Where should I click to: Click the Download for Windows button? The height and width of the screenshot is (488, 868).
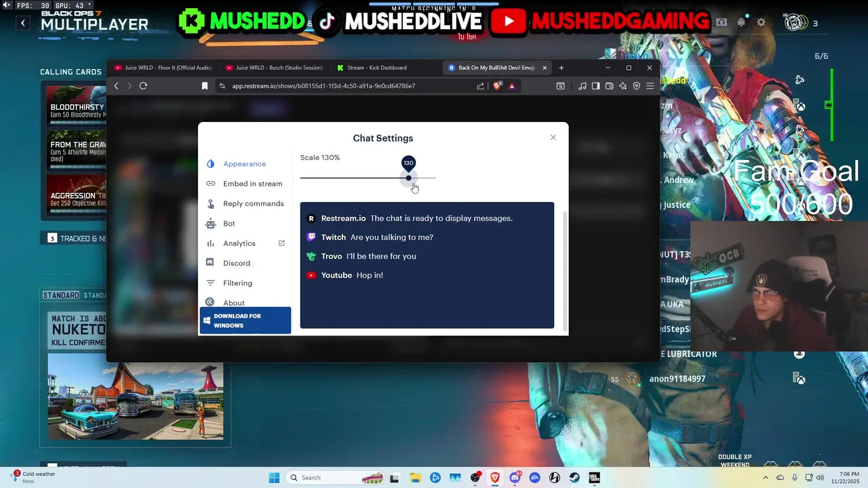click(x=245, y=321)
